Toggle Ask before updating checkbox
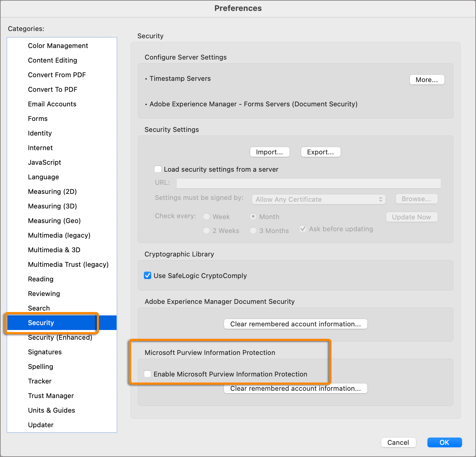This screenshot has height=457, width=476. click(303, 229)
